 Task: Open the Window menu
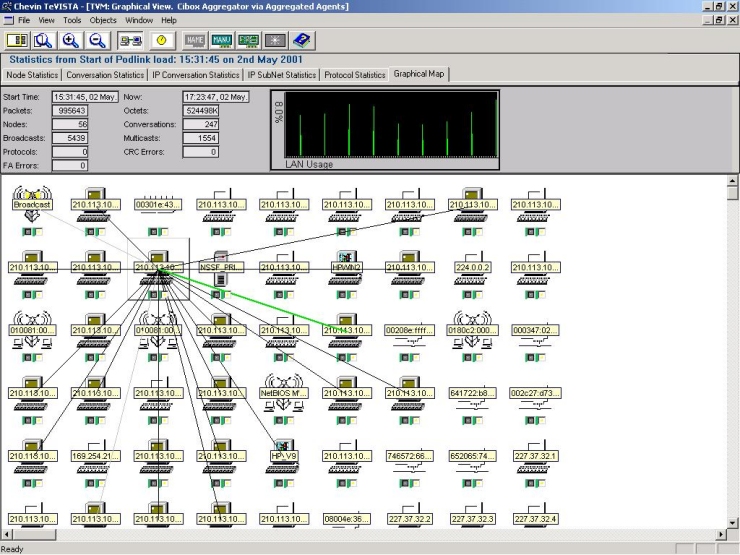pos(139,20)
